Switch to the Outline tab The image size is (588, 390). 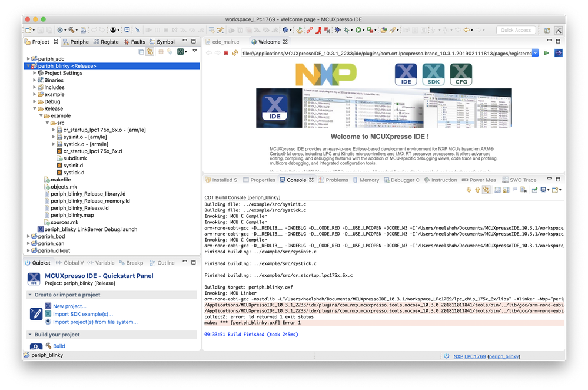[x=162, y=263]
